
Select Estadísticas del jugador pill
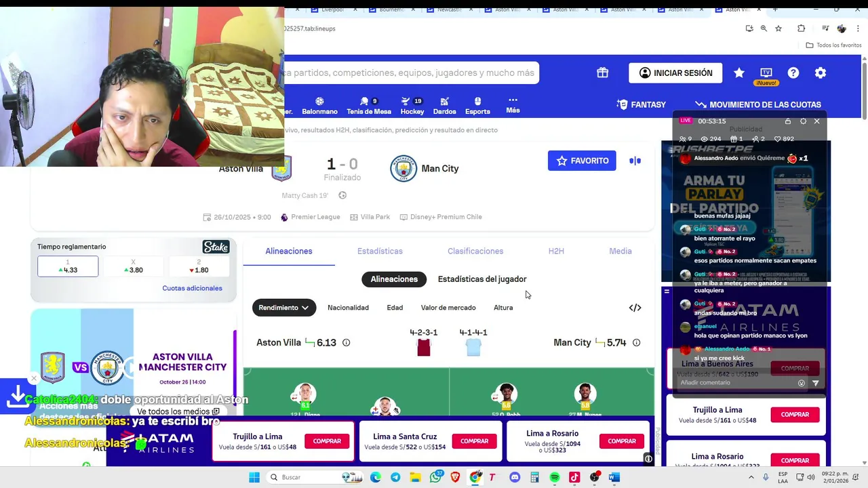click(482, 279)
